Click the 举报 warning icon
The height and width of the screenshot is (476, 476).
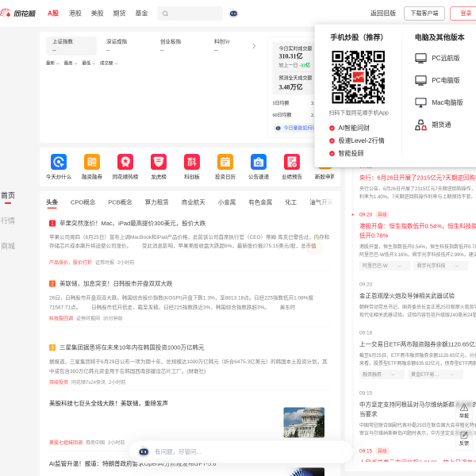[464, 408]
